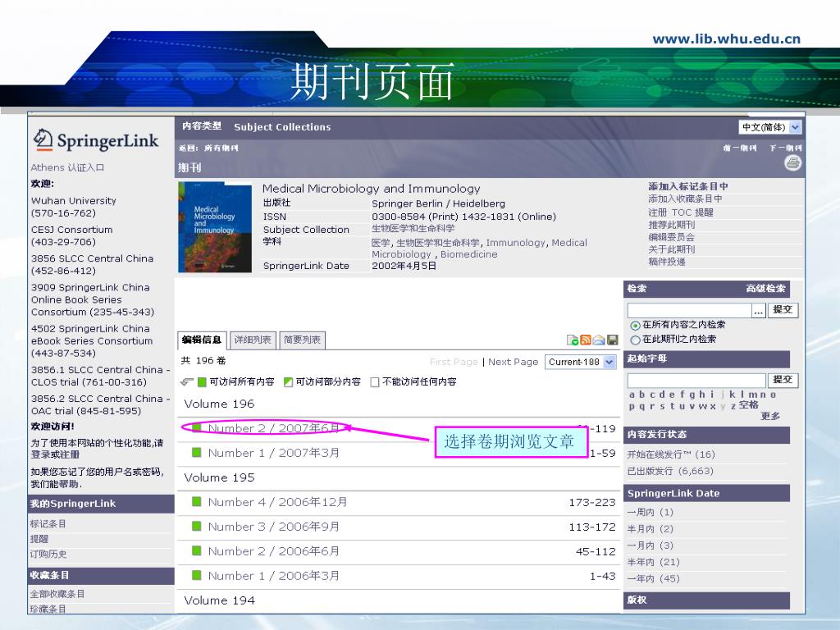Click 关于此期刊 link
This screenshot has height=630, width=840.
(x=671, y=249)
